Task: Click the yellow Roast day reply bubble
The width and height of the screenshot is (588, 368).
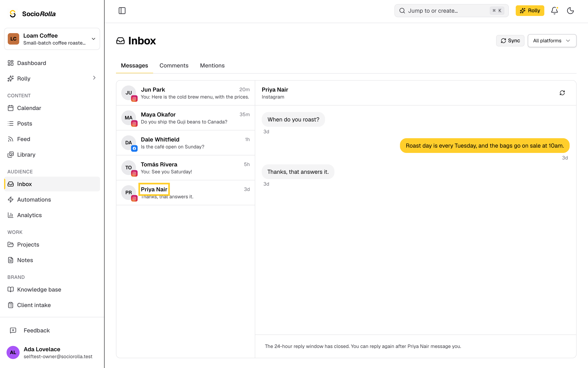Action: [x=484, y=146]
